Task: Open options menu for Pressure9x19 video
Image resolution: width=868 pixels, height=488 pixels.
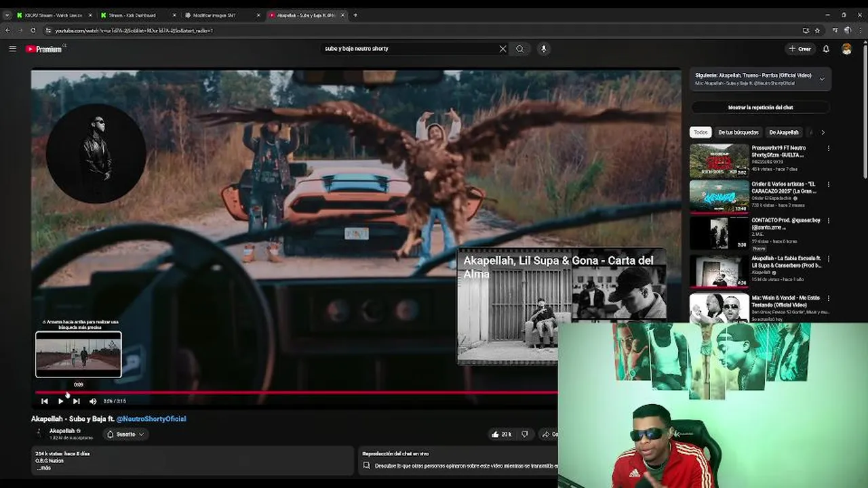Action: pos(828,148)
